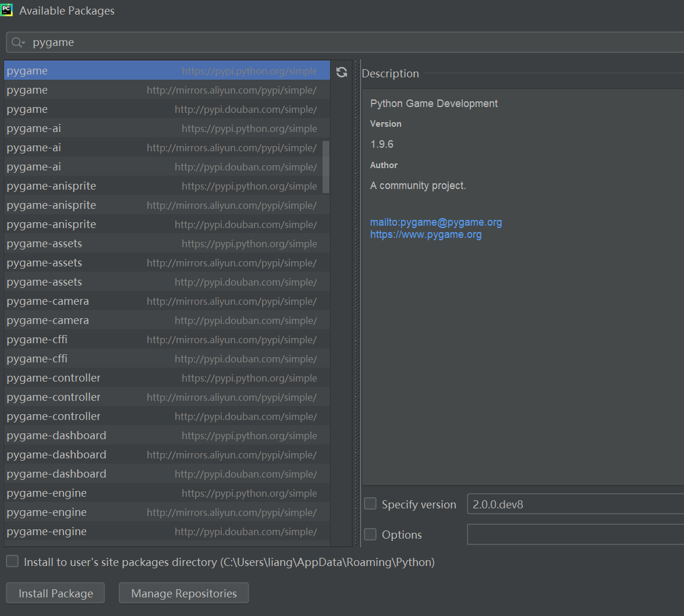Select pygame-anisprite from mirrors.aliyun.com
This screenshot has height=616, width=684.
(167, 205)
